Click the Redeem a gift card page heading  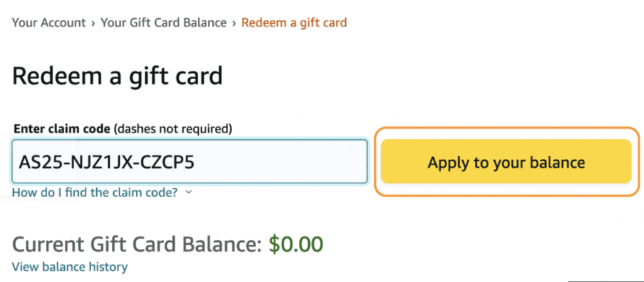tap(117, 77)
